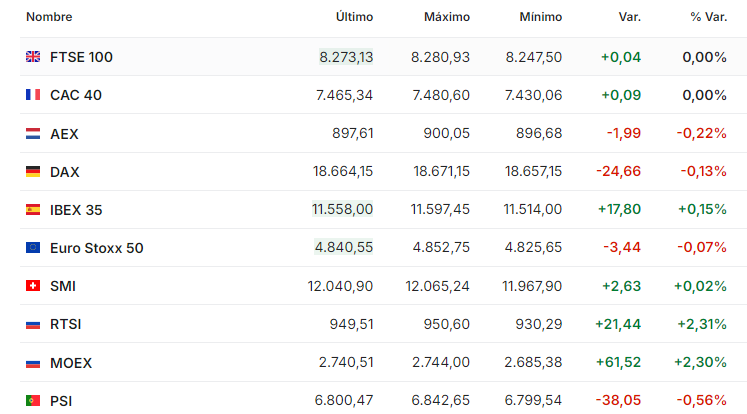Screen dimensions: 747x414
Task: Click Euro Stoxx 50 percent change -0,07%
Action: tap(702, 247)
